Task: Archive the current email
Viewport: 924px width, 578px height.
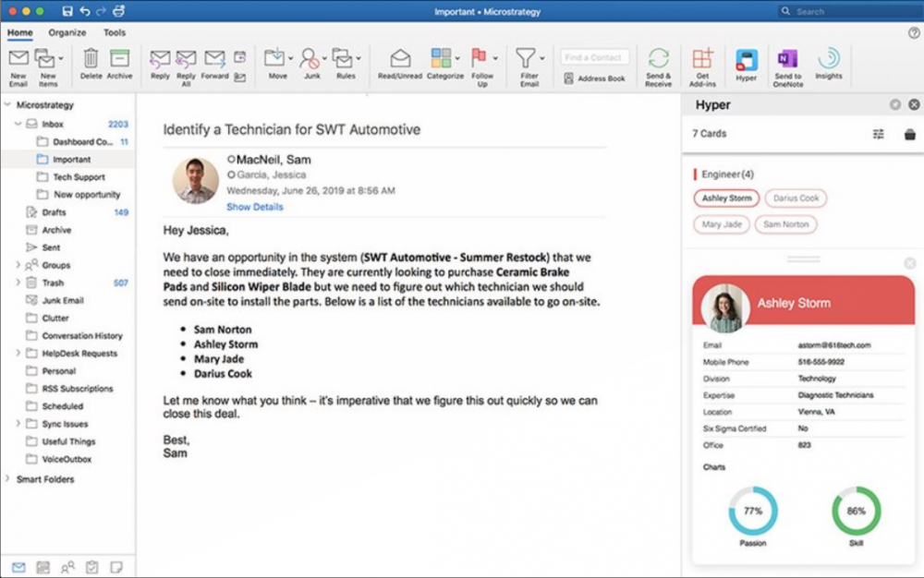Action: [119, 58]
